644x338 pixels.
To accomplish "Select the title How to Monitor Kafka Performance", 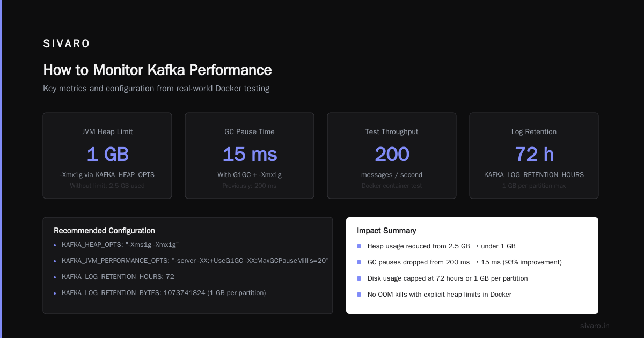I will coord(157,70).
